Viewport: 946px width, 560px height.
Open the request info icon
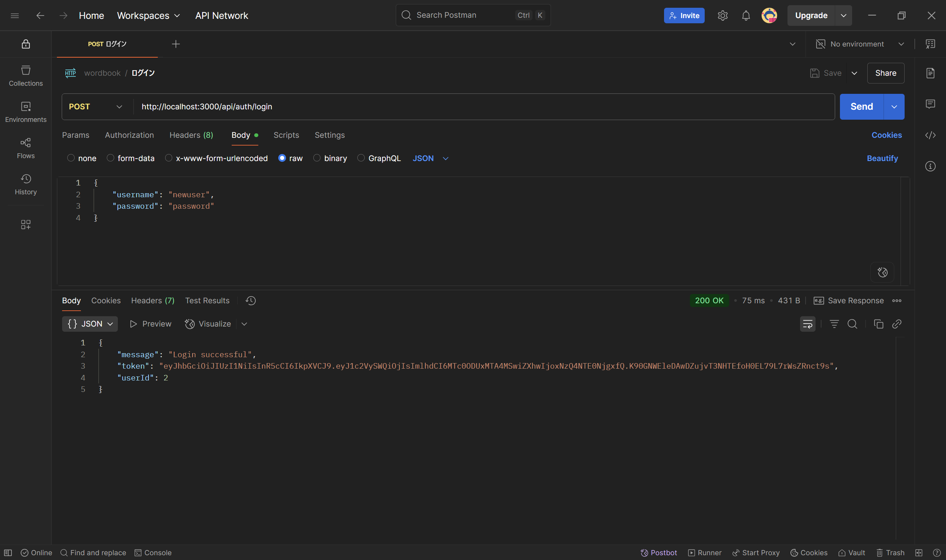(x=930, y=166)
